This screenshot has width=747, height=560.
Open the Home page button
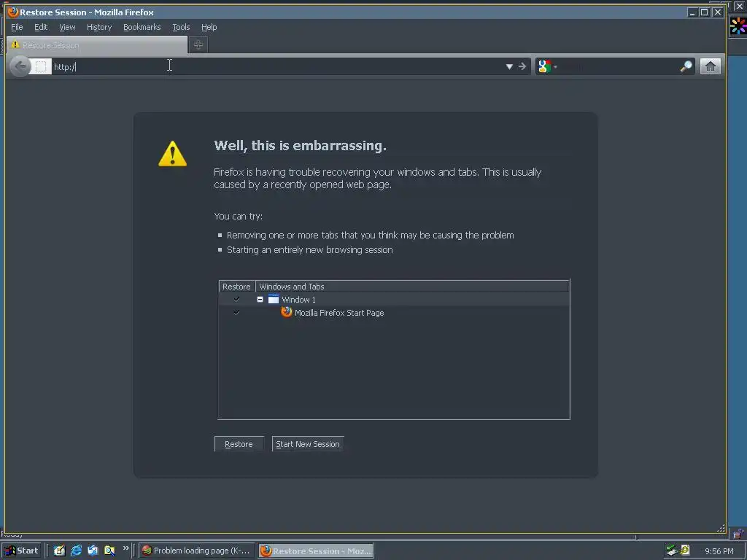point(710,66)
